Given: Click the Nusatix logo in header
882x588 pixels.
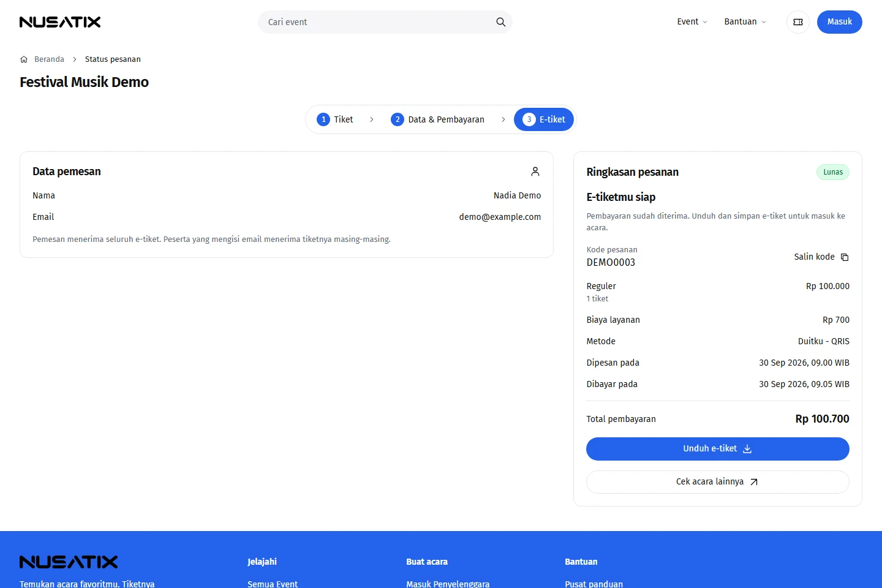Looking at the screenshot, I should 60,22.
